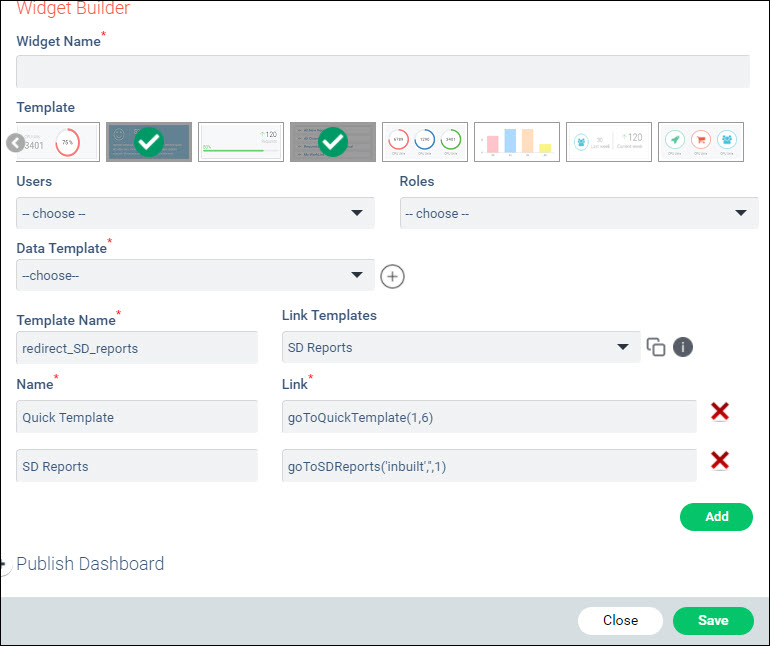Open the Data Template dropdown
This screenshot has height=646, width=770.
[195, 275]
